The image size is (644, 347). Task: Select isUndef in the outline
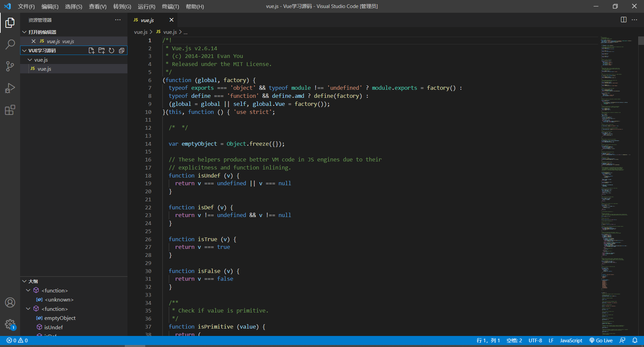pos(53,327)
